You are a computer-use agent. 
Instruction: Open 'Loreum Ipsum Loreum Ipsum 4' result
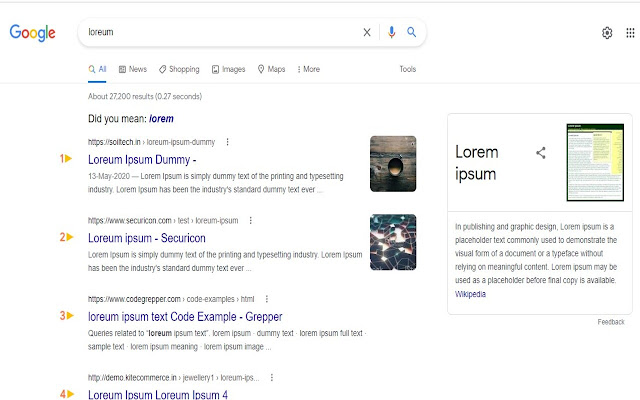[x=158, y=395]
